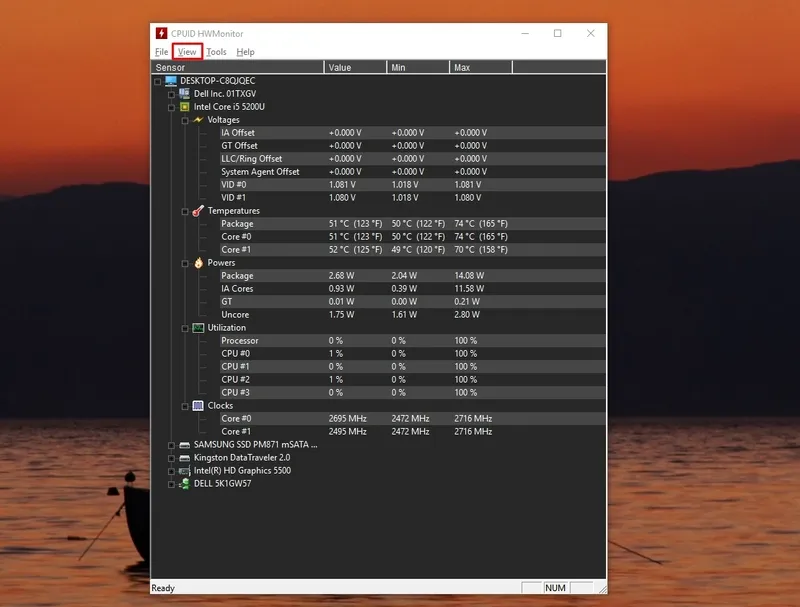This screenshot has width=800, height=607.
Task: Click the NUM indicator in status bar
Action: click(555, 588)
